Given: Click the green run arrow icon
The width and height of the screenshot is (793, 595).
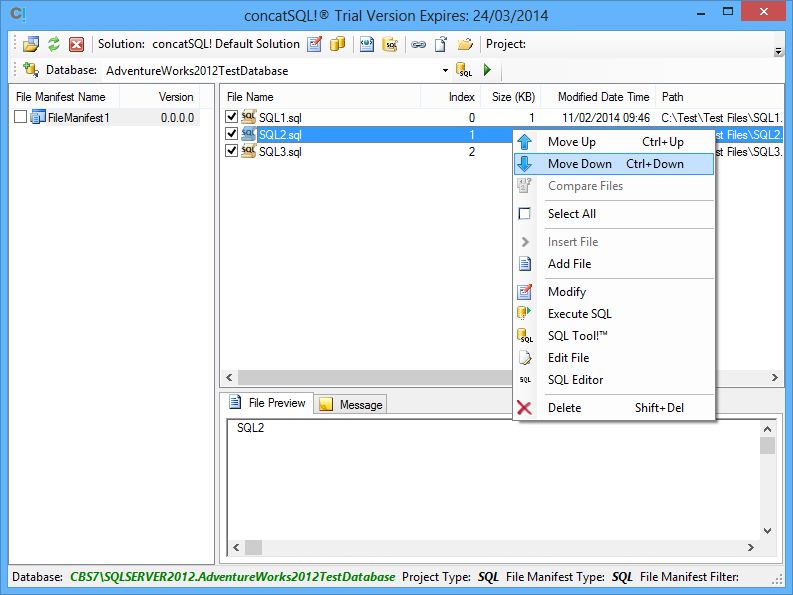Looking at the screenshot, I should click(x=487, y=70).
